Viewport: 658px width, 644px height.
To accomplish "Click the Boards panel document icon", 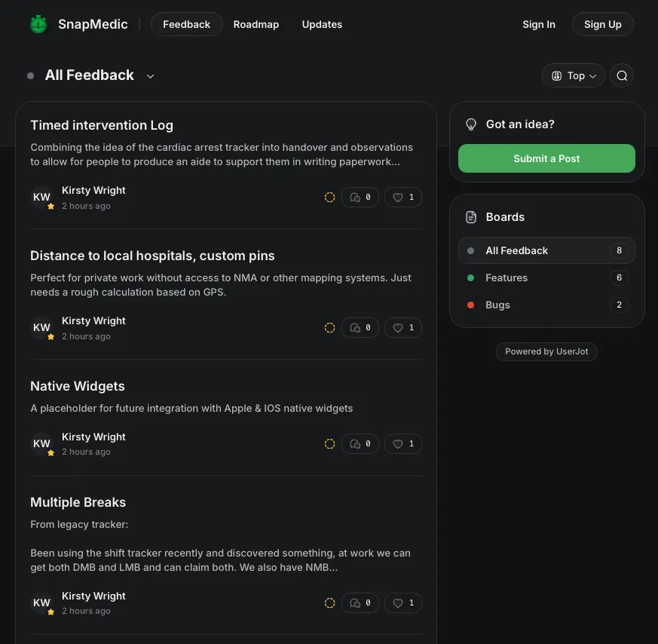I will pyautogui.click(x=470, y=216).
